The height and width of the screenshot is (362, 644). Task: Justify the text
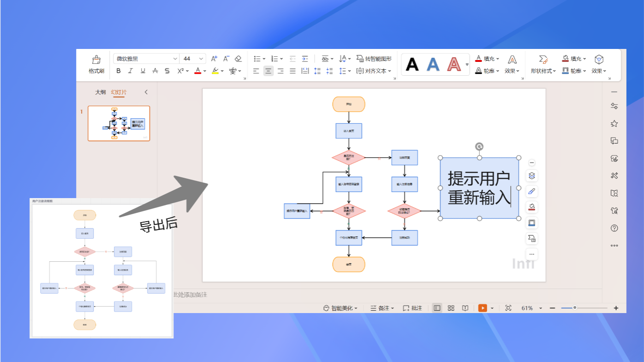coord(292,71)
